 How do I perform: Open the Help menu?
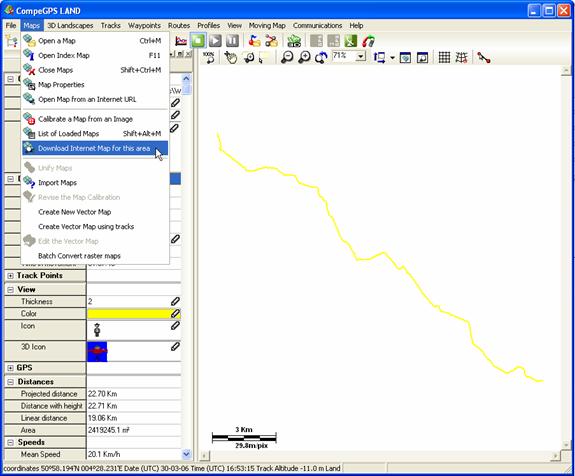coord(356,25)
